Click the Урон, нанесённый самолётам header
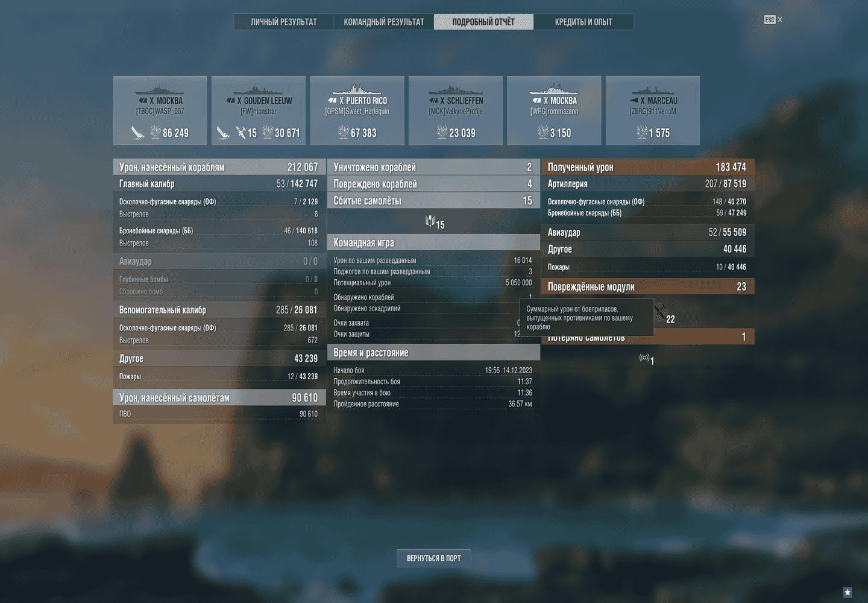Image resolution: width=868 pixels, height=603 pixels. tap(219, 397)
